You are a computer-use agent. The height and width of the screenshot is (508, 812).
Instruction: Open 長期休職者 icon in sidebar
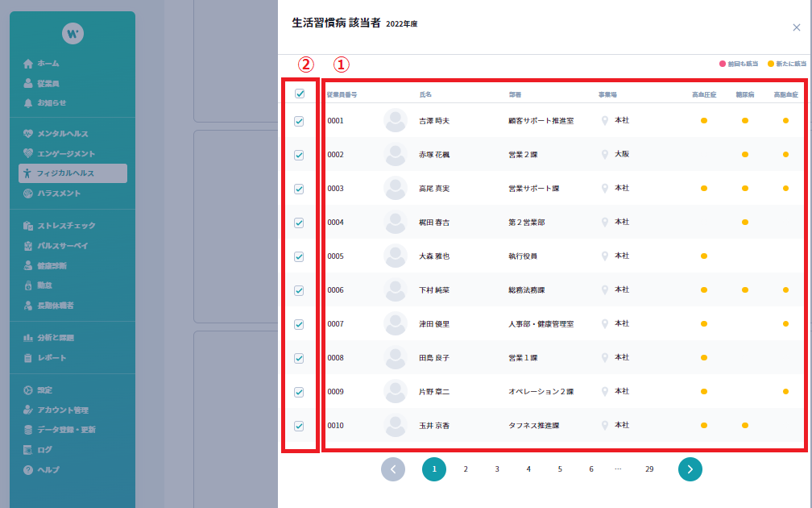(x=28, y=306)
